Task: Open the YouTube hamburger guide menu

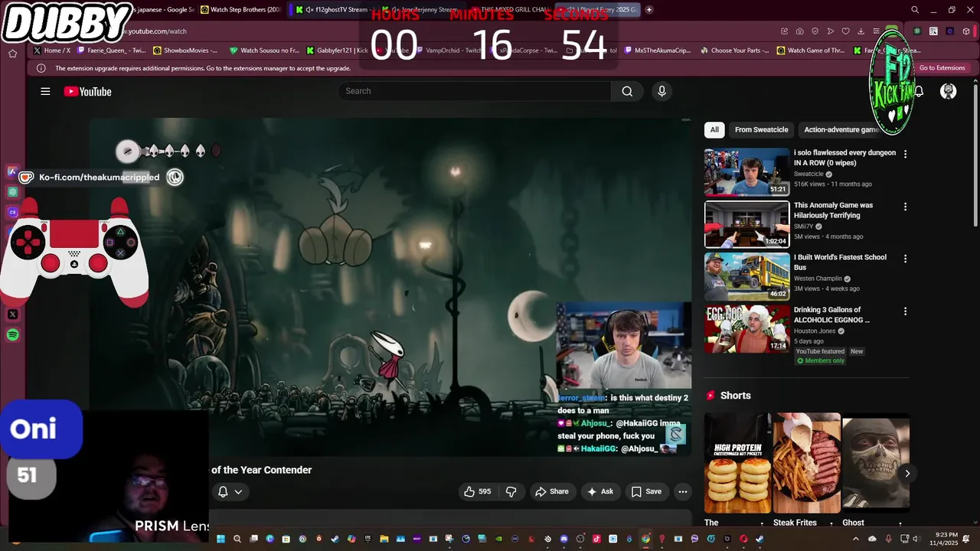Action: (x=45, y=91)
